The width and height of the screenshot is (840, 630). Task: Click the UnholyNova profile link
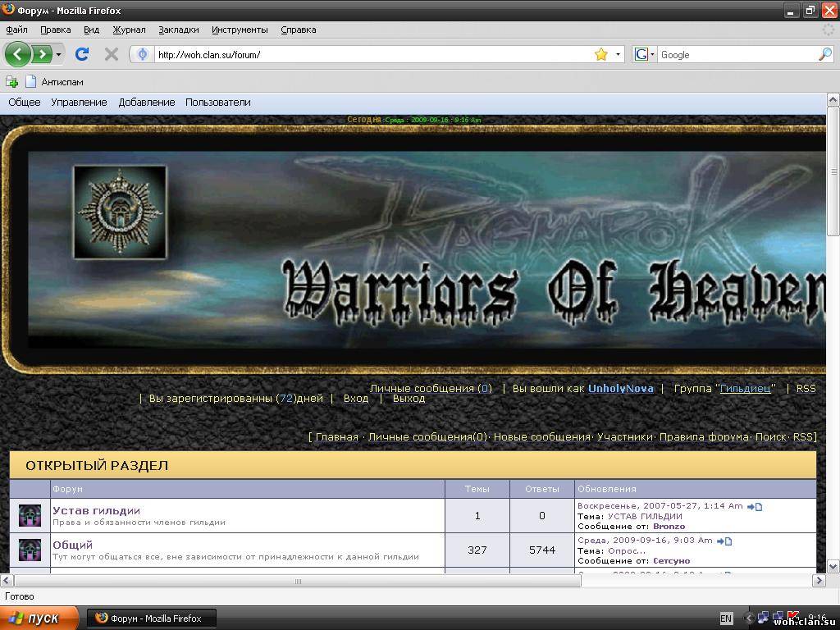[620, 388]
